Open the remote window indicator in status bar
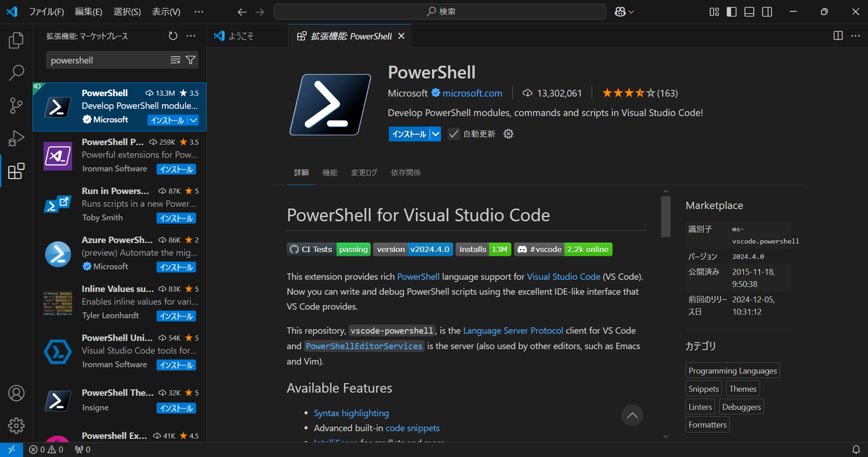Screen dimensions: 868x457 pos(11,449)
